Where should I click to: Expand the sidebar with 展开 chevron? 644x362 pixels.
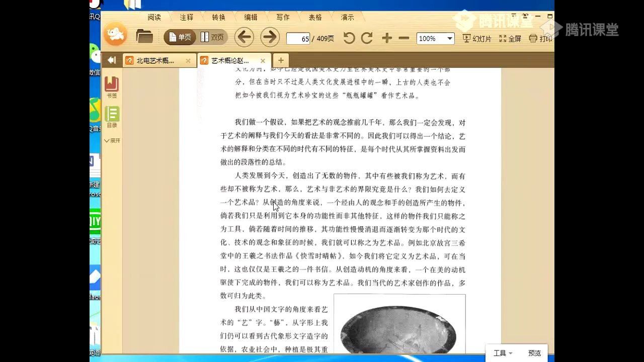(112, 141)
